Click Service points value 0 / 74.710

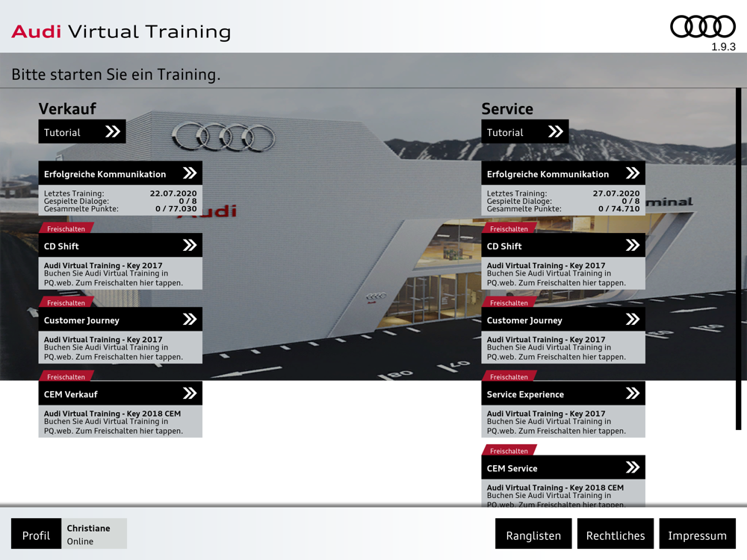coord(619,208)
